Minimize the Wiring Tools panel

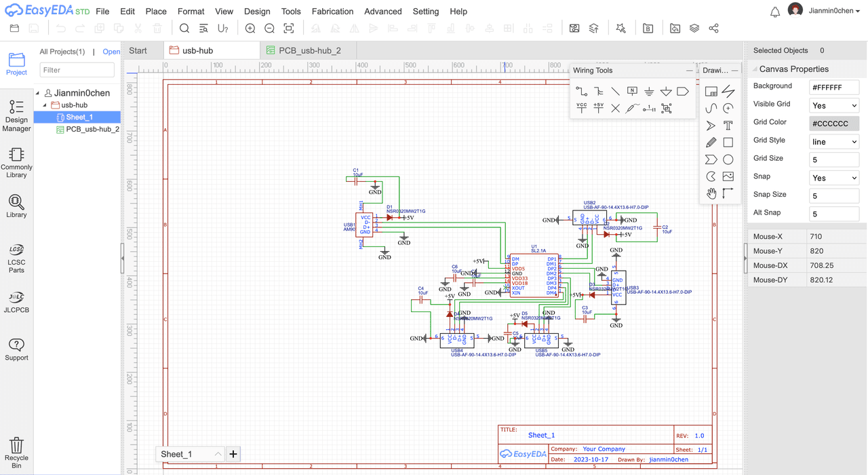(690, 71)
